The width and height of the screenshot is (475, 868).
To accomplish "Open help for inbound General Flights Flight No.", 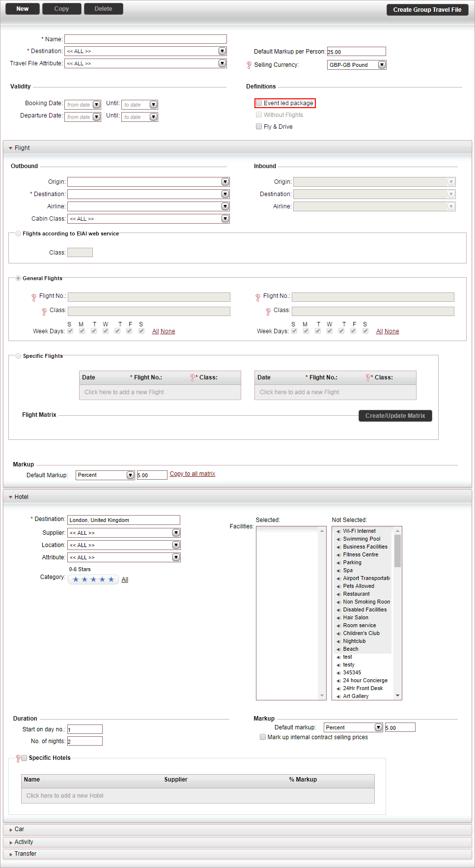I will (258, 297).
